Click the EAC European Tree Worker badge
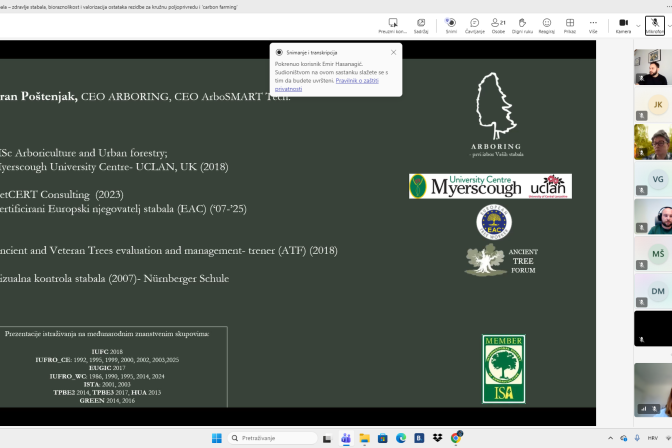This screenshot has width=672, height=448. click(x=494, y=222)
